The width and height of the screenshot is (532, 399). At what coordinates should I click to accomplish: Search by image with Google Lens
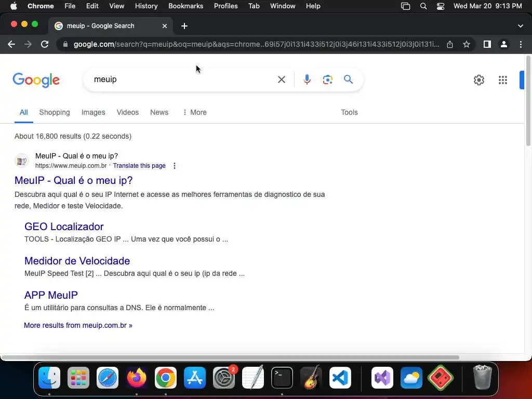(x=327, y=79)
